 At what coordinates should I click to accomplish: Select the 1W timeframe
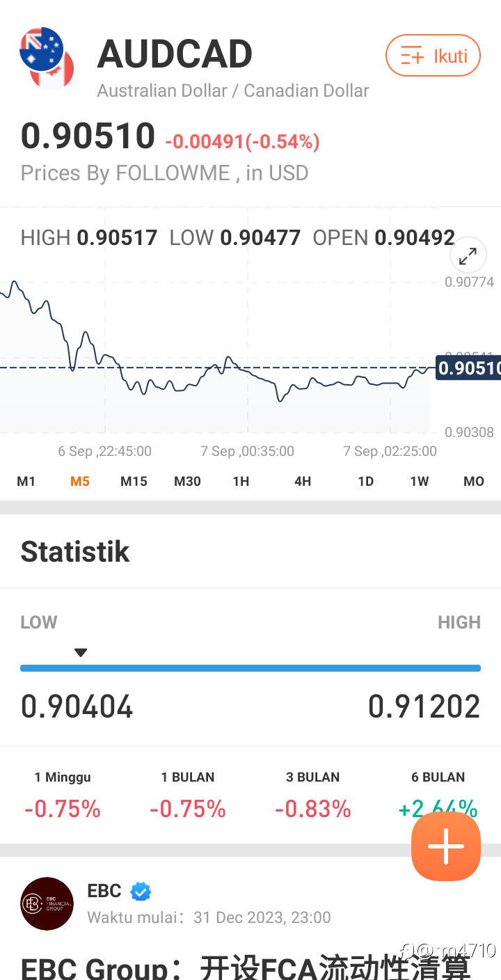pos(420,481)
